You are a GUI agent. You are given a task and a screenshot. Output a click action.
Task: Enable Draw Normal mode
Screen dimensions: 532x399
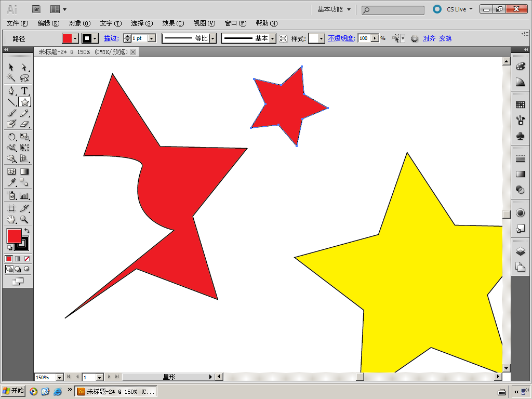click(x=9, y=269)
